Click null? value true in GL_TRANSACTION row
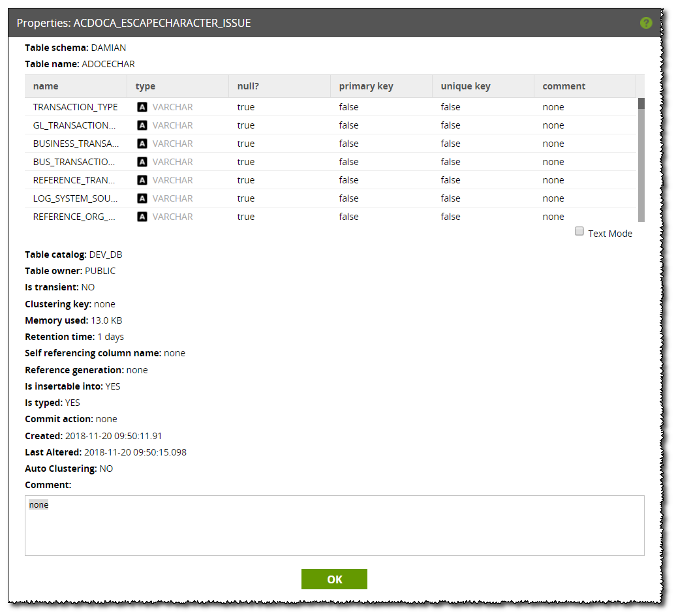The width and height of the screenshot is (676, 616). [246, 125]
